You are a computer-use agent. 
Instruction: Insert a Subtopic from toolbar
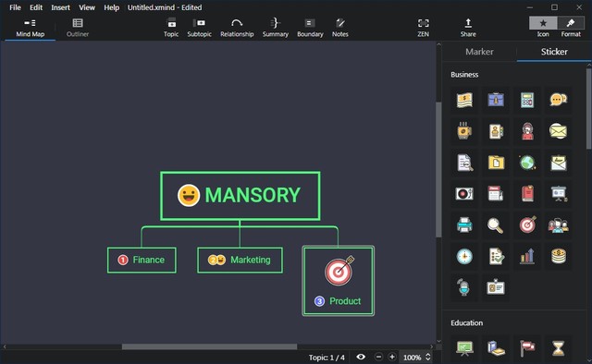[200, 28]
